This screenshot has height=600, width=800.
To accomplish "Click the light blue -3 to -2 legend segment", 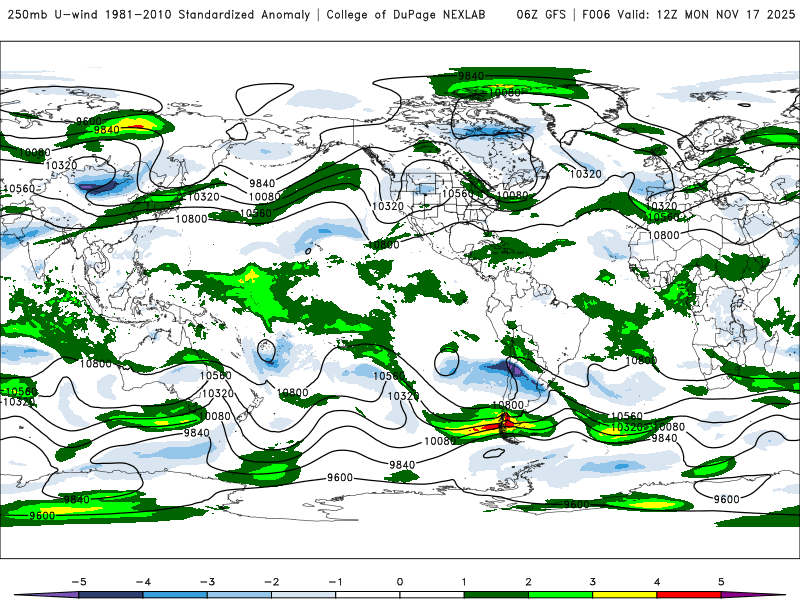I will coord(239,595).
